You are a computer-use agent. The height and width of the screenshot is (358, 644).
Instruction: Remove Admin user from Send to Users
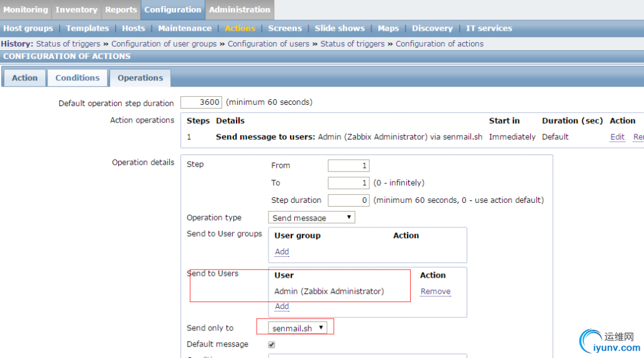(x=435, y=291)
